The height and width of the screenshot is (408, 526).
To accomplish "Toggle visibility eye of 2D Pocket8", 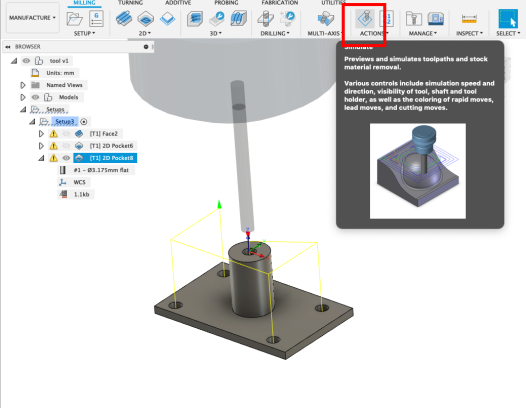I will (x=66, y=158).
